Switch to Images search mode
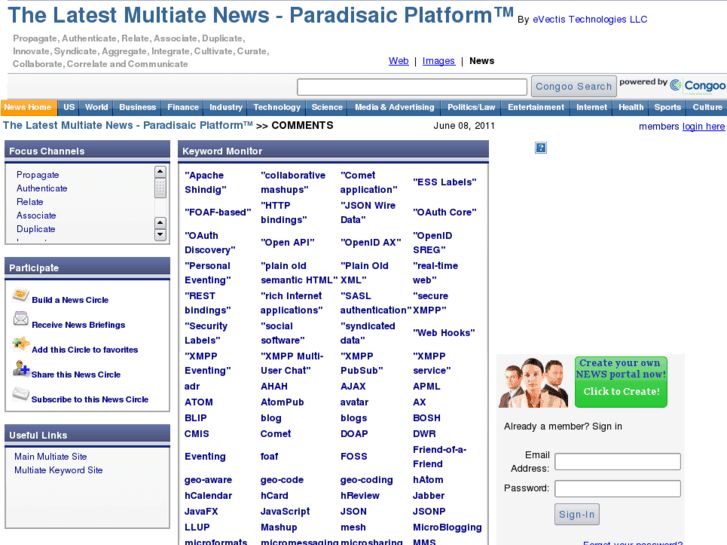Image resolution: width=727 pixels, height=545 pixels. click(x=439, y=61)
